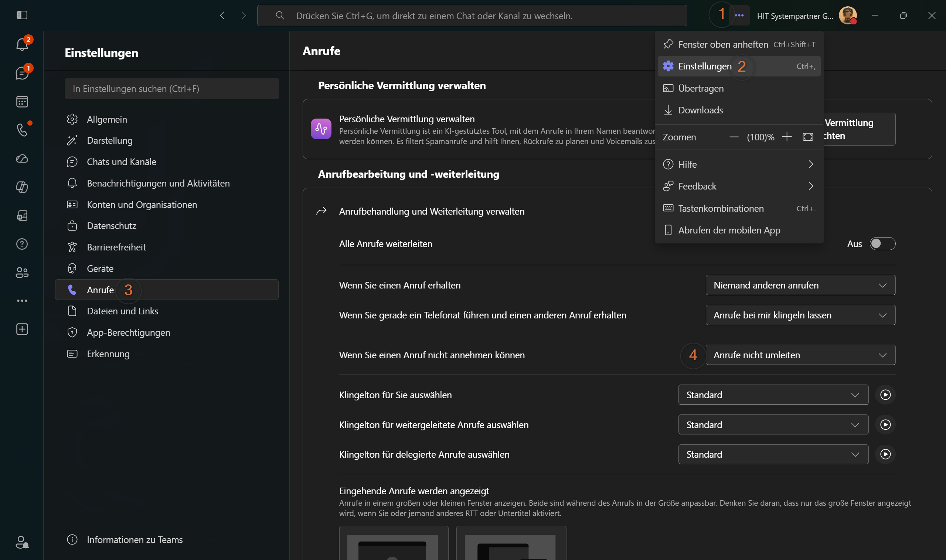Open the OneDrive cloud icon in sidebar
This screenshot has width=946, height=560.
click(x=22, y=158)
